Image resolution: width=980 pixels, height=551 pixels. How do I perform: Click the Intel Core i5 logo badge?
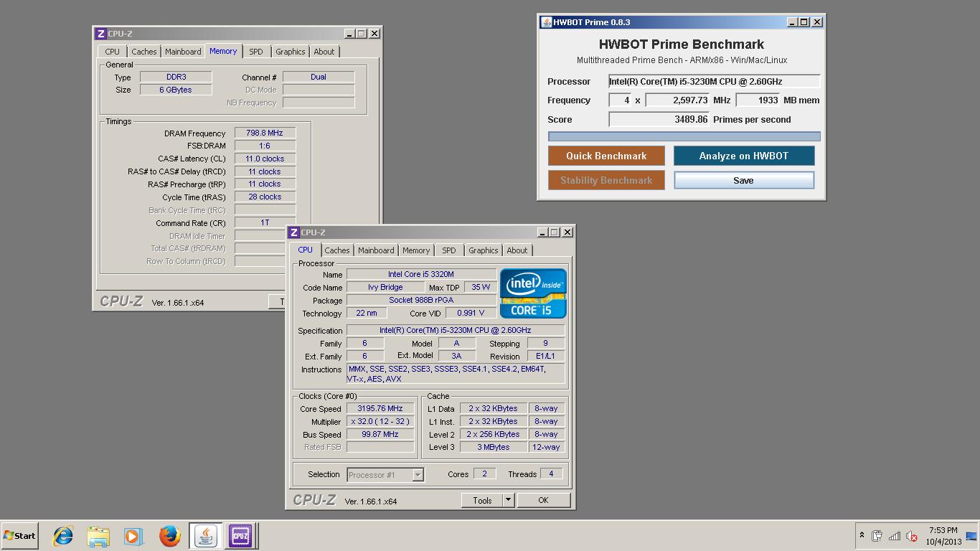[x=533, y=293]
